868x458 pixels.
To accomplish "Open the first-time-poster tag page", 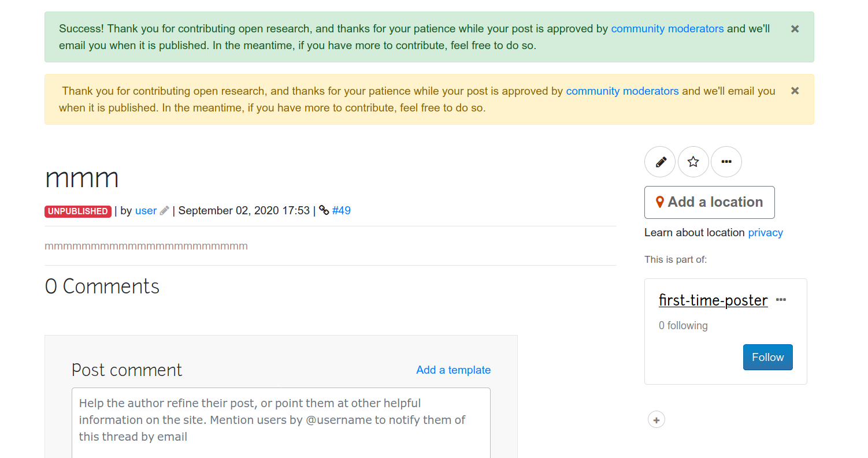I will [x=713, y=300].
